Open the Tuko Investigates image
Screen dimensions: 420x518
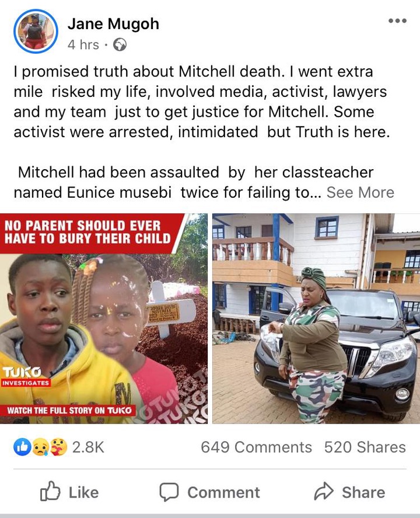104,318
